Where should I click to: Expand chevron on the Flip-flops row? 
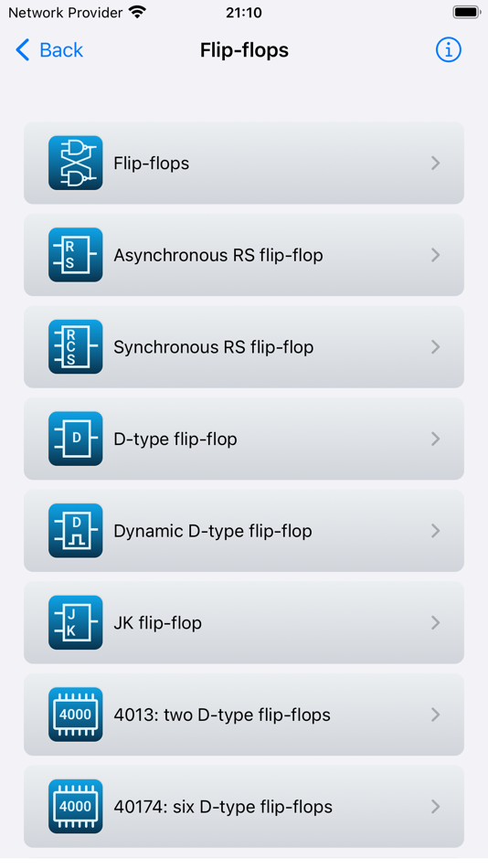[x=436, y=163]
